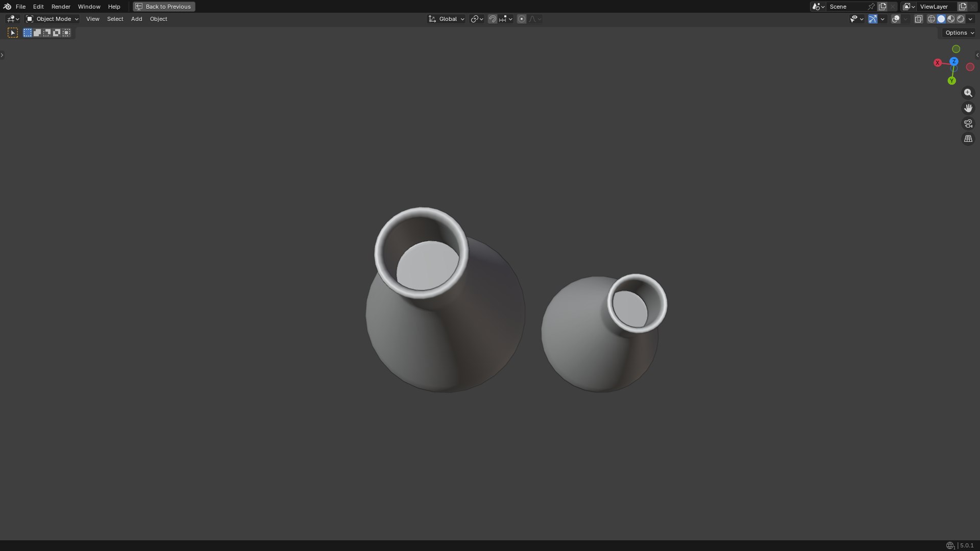980x551 pixels.
Task: Click the ViewLayer name field
Action: [937, 7]
